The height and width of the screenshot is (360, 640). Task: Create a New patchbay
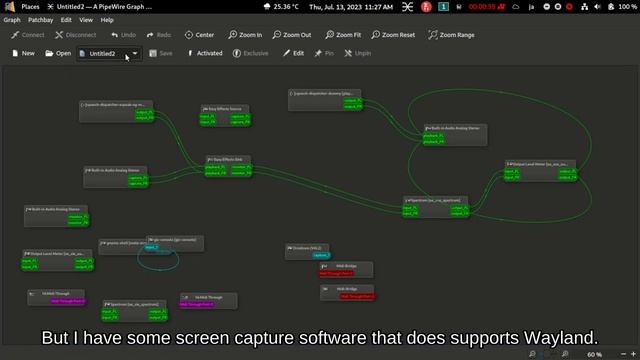[x=23, y=53]
